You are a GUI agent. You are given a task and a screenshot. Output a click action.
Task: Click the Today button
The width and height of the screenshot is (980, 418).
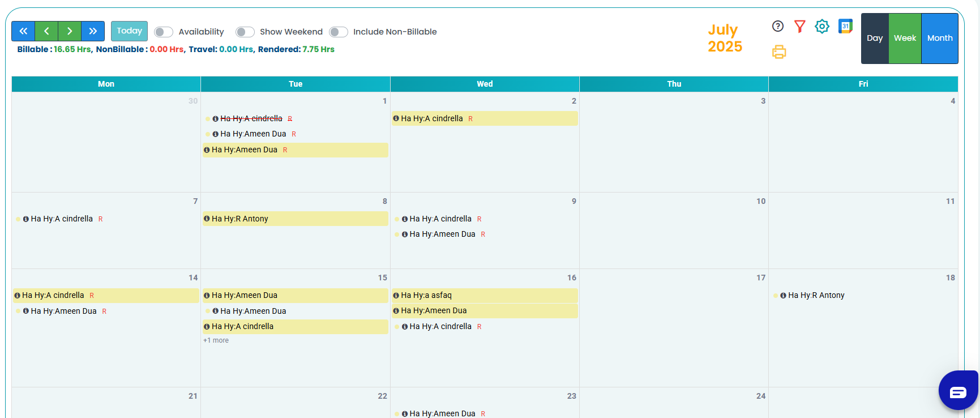[129, 31]
